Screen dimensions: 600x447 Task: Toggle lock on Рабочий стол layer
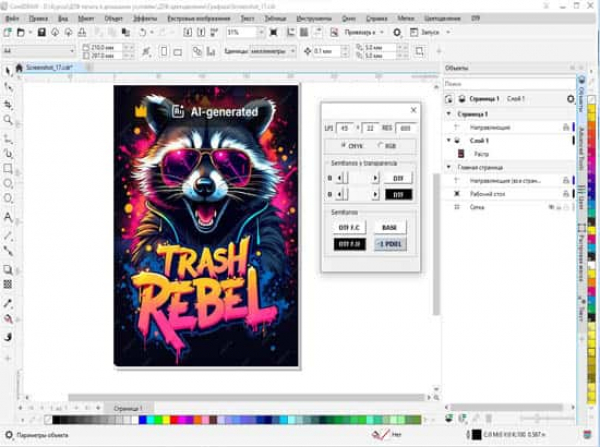click(566, 194)
